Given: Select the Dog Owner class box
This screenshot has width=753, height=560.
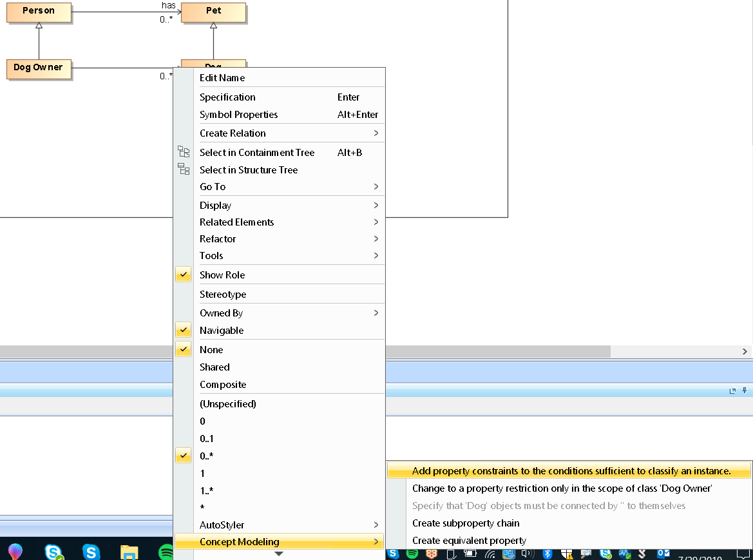Looking at the screenshot, I should (x=39, y=68).
